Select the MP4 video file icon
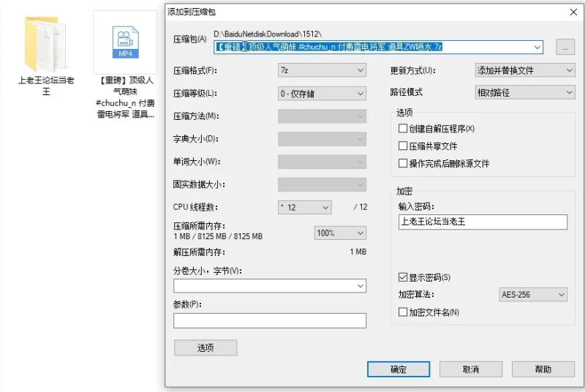585x392 pixels. pyautogui.click(x=125, y=42)
